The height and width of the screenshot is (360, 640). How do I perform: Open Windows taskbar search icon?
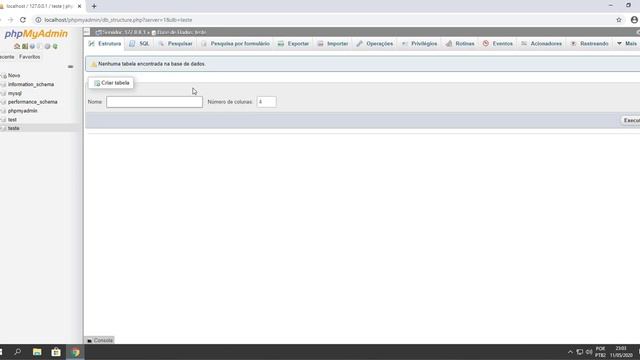(x=18, y=352)
